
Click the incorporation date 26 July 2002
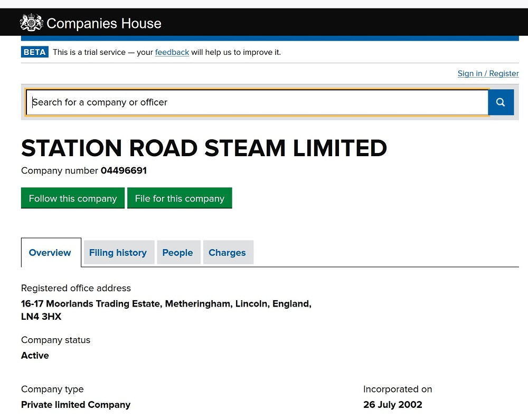pyautogui.click(x=393, y=405)
